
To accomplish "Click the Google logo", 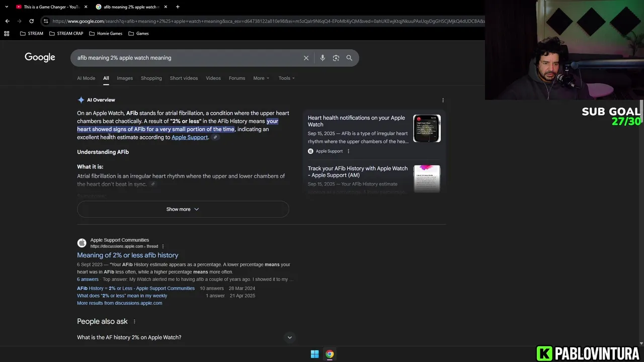I will coord(40,57).
